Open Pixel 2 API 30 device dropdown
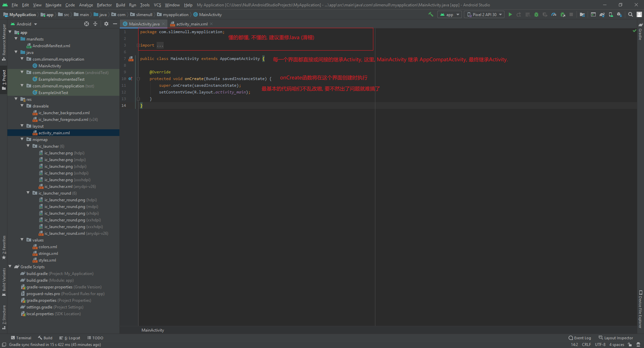Screen dimensions: 644x348 tap(484, 14)
